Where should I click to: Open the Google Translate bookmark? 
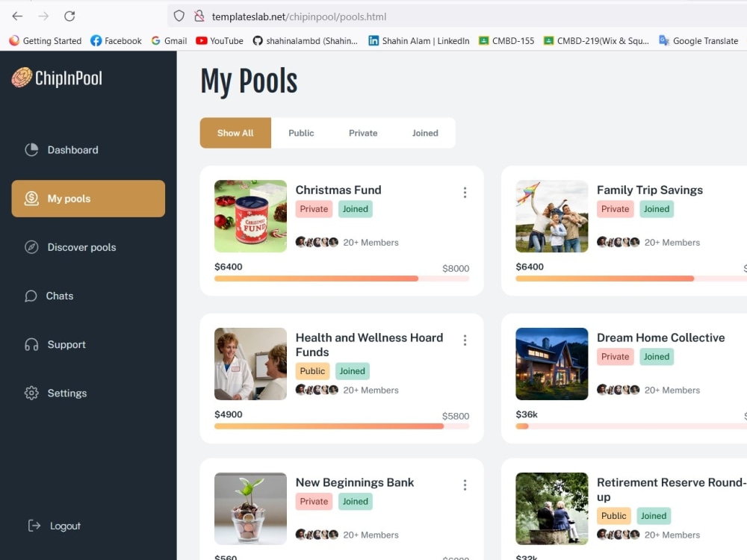(x=698, y=41)
